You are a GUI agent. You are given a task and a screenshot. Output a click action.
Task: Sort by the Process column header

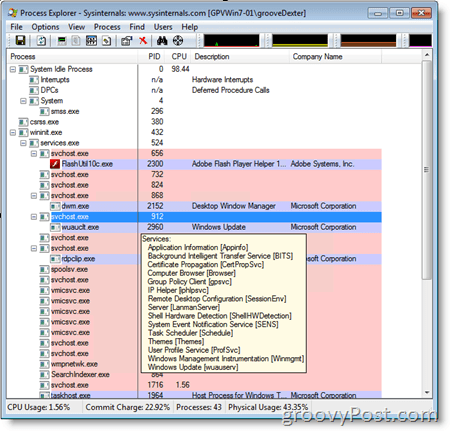click(x=72, y=57)
